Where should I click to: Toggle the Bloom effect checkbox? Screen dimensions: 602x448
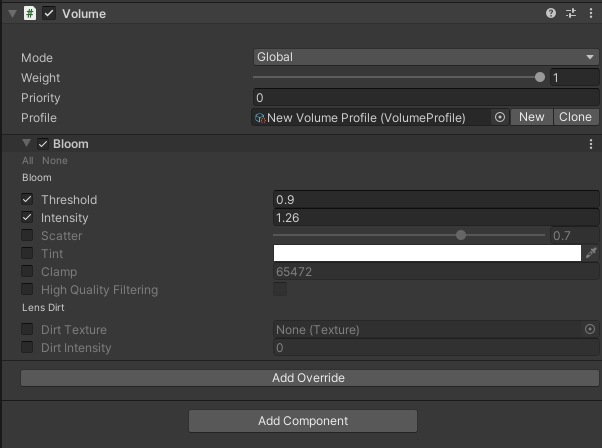43,144
